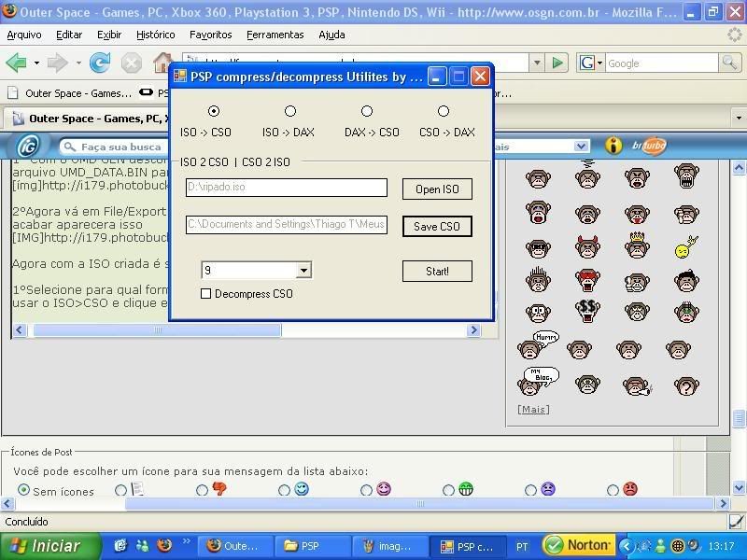
Task: Click the page horizontal scrollbar thumb
Action: coord(419,503)
